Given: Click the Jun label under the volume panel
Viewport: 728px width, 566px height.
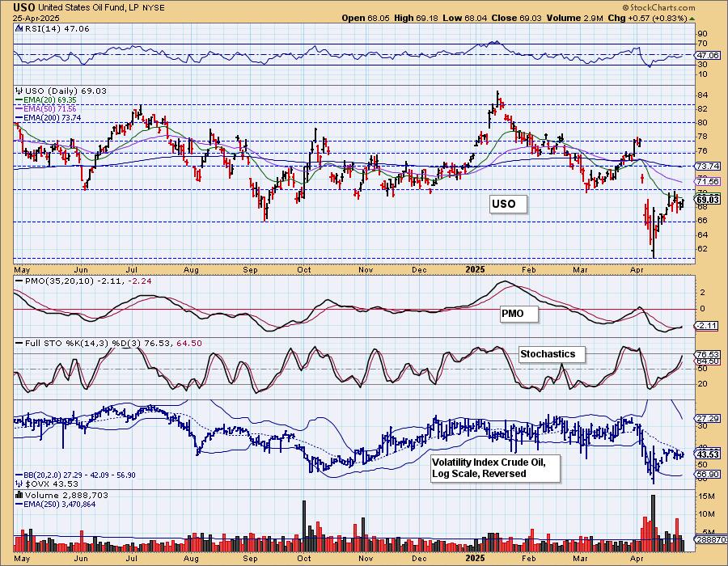Looking at the screenshot, I should (x=81, y=559).
